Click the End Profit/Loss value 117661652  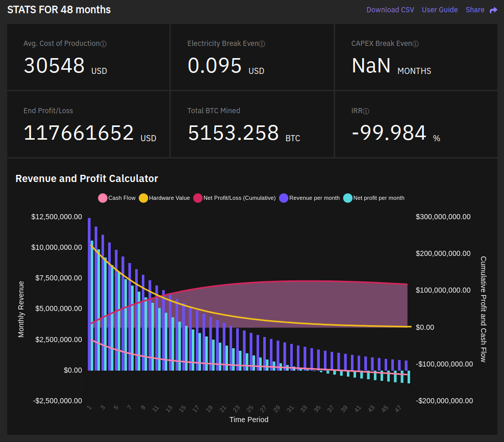click(x=79, y=133)
